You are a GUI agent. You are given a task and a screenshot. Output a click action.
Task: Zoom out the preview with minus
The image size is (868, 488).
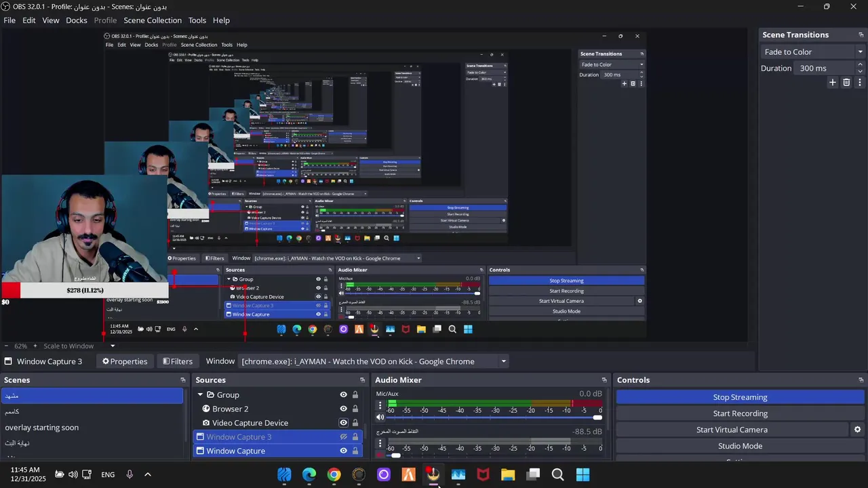tap(7, 346)
